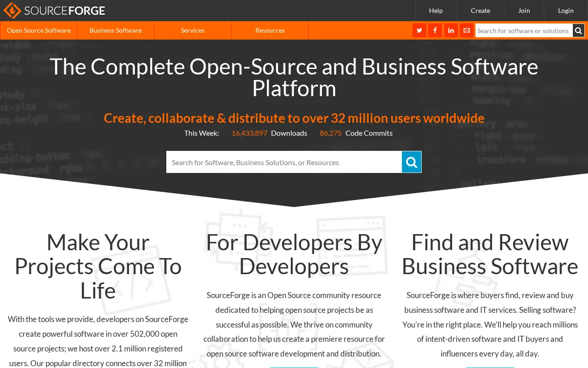Viewport: 588px width, 368px height.
Task: Click the blue search magnifier button
Action: [x=412, y=162]
